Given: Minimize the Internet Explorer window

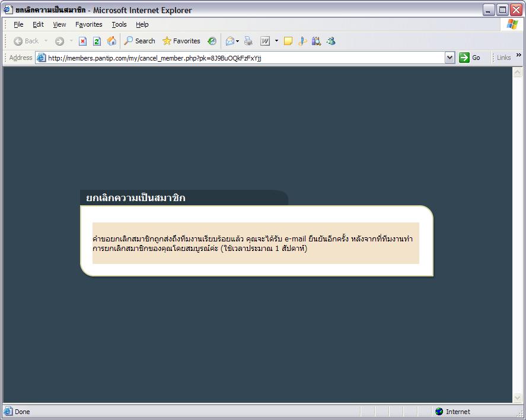Looking at the screenshot, I should point(489,10).
